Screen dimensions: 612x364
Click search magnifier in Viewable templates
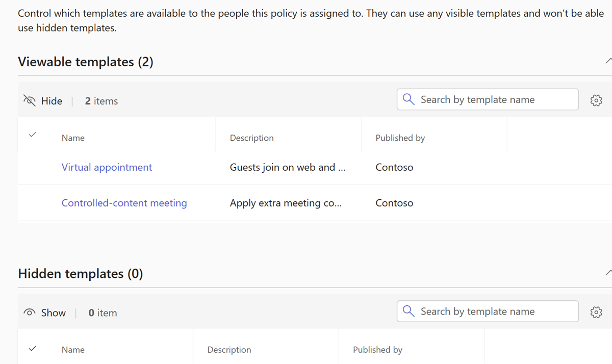point(409,99)
